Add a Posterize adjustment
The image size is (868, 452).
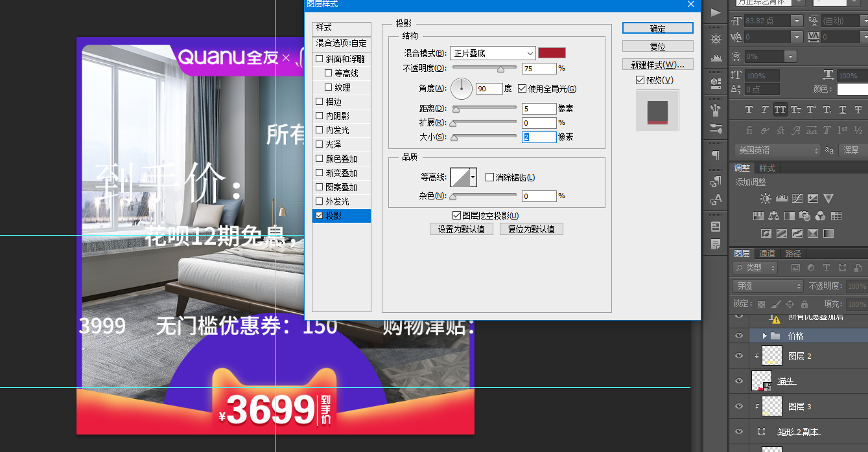click(x=781, y=233)
